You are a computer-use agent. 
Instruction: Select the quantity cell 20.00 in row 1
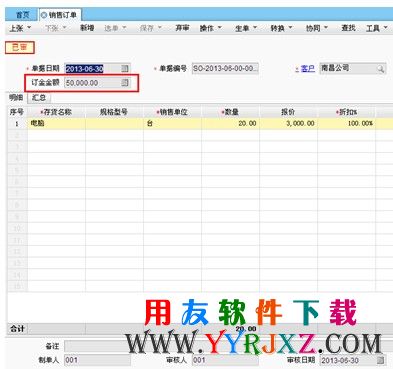(230, 123)
